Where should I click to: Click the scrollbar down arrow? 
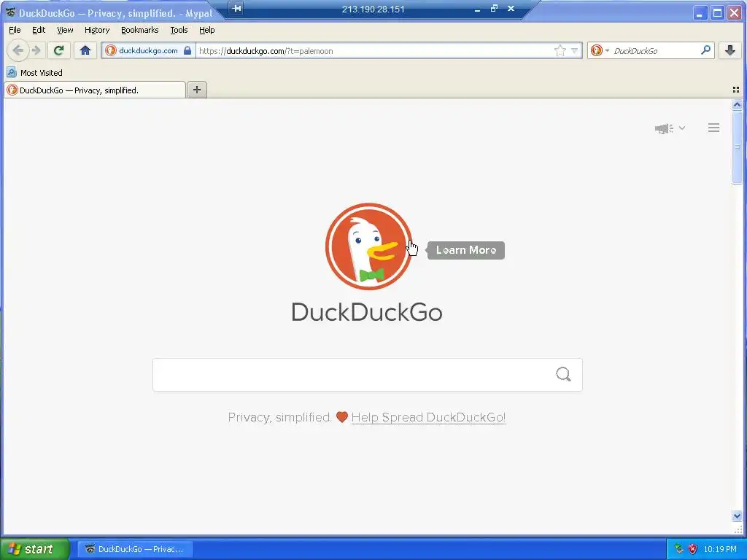tap(737, 516)
